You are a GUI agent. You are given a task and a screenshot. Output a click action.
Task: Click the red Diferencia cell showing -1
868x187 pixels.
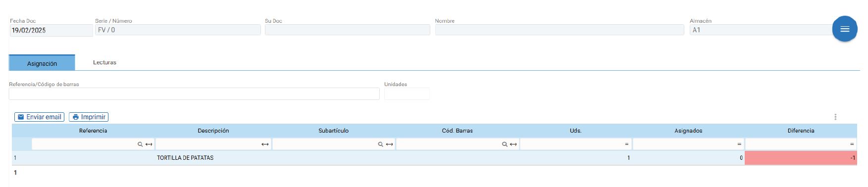(801, 158)
